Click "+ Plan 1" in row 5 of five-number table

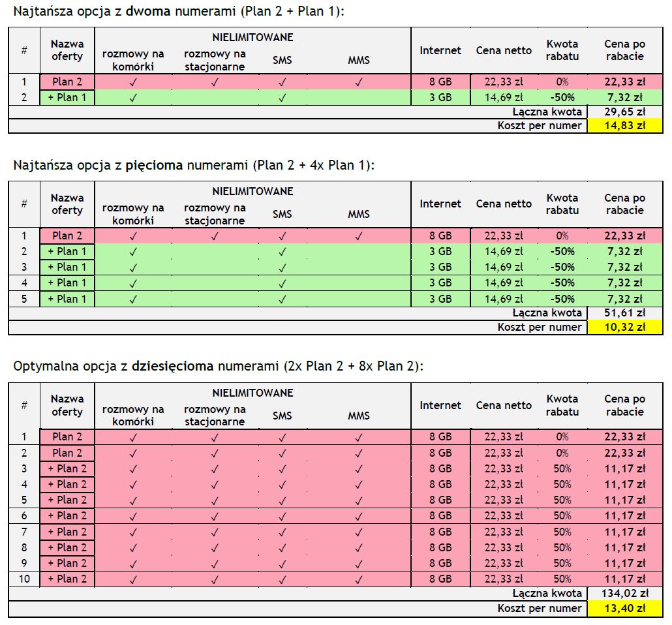click(x=67, y=299)
